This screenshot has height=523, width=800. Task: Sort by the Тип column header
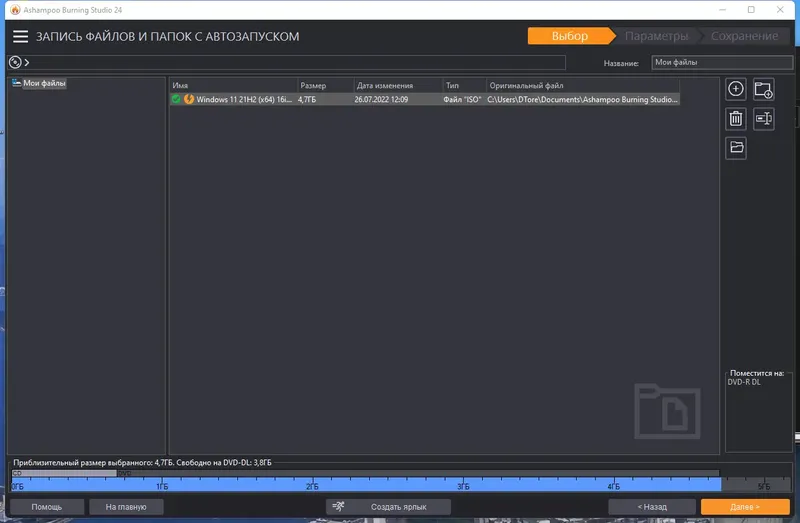464,85
